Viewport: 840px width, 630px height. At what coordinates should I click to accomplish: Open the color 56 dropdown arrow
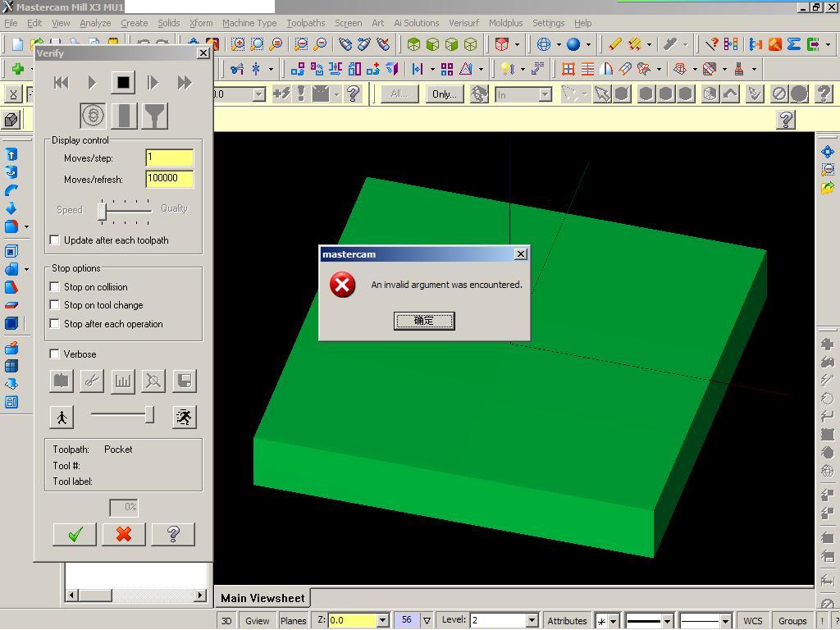coord(427,620)
